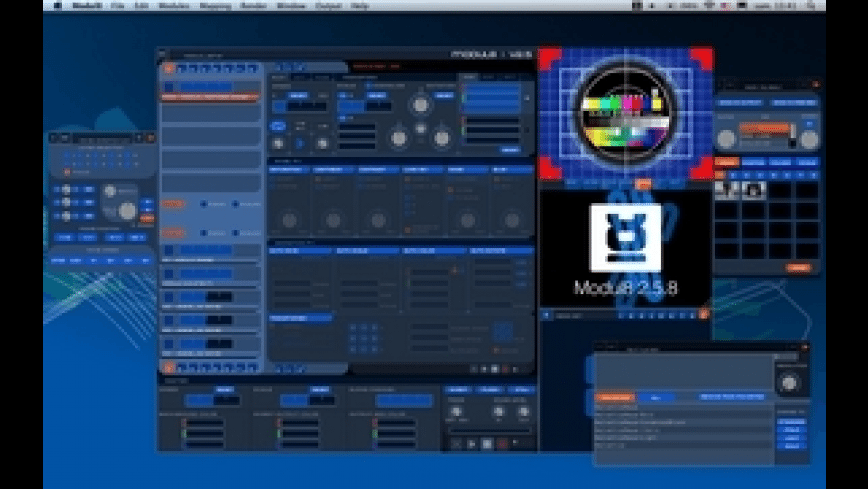Screen dimensions: 868x489
Task: Adjust the round knob in the log window
Action: coord(789,382)
